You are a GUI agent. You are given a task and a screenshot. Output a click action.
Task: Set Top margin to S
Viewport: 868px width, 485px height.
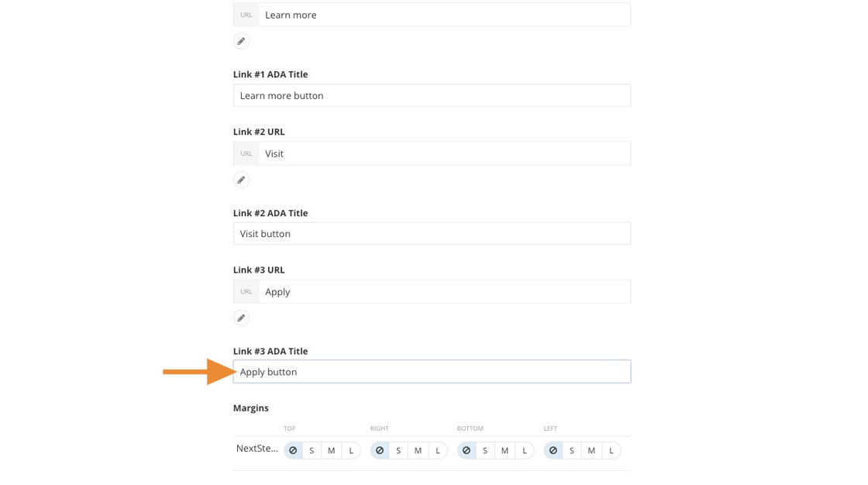(x=312, y=450)
